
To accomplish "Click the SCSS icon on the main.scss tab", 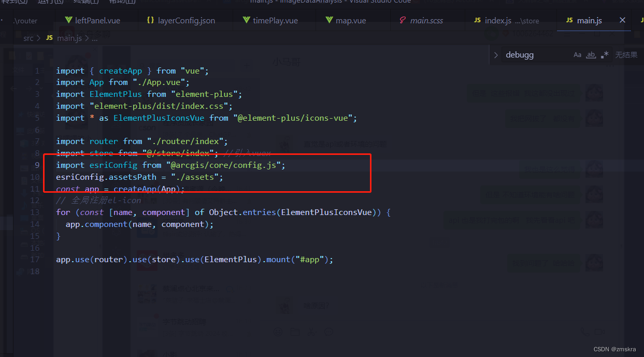I will 403,20.
